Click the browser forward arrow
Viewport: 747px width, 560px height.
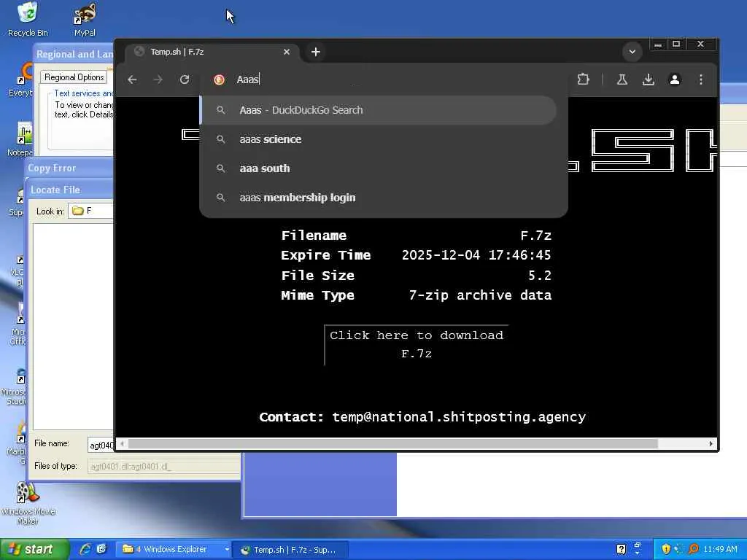click(x=158, y=79)
